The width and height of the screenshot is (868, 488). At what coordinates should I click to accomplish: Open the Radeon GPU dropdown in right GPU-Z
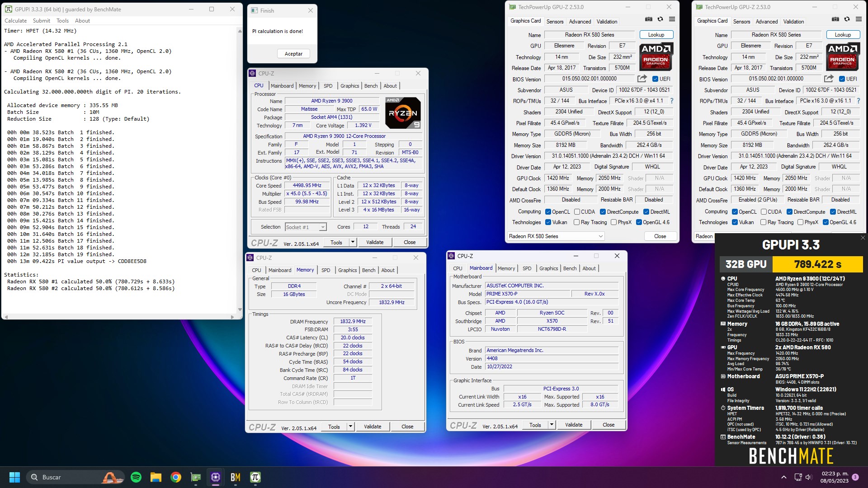(x=704, y=236)
